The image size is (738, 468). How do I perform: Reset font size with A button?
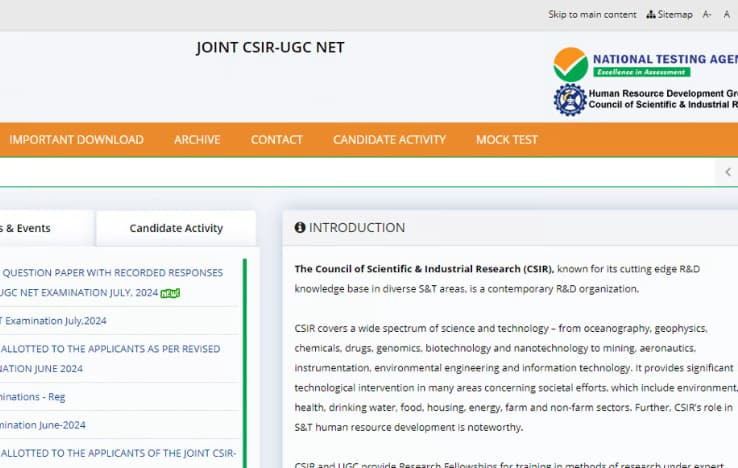pyautogui.click(x=727, y=15)
